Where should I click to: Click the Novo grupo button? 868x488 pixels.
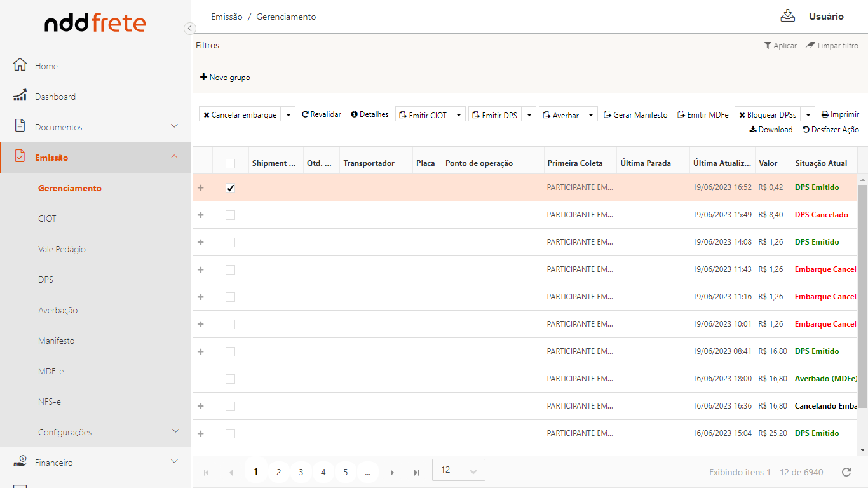coord(225,78)
